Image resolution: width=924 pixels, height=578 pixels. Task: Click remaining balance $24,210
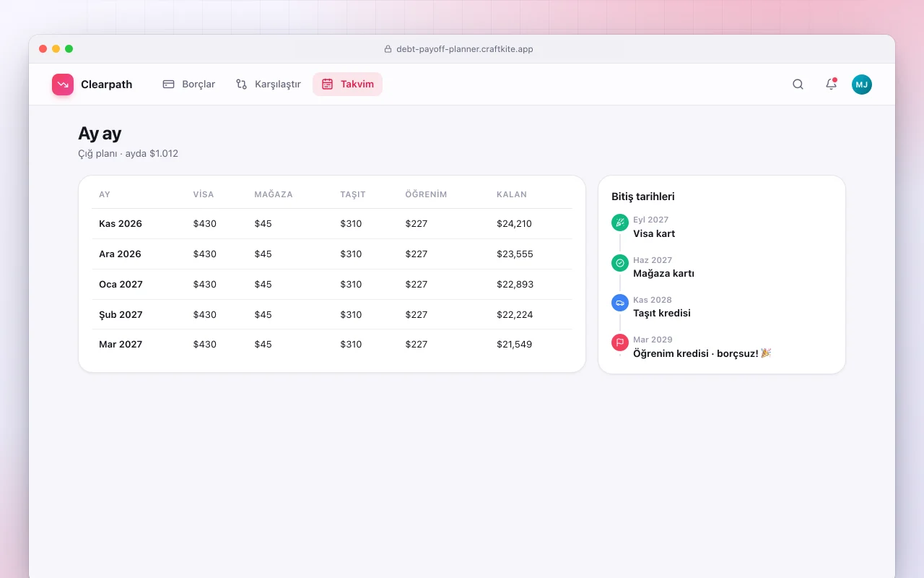click(x=514, y=224)
